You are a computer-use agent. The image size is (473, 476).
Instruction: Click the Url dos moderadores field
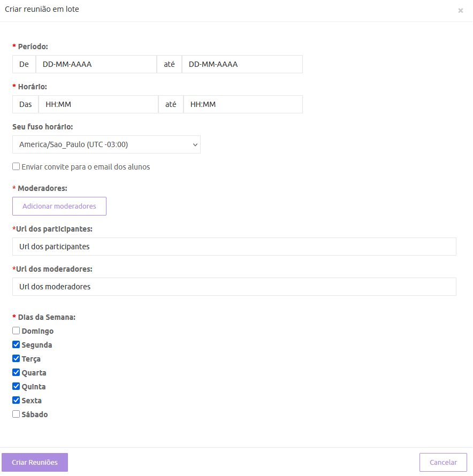pos(234,287)
